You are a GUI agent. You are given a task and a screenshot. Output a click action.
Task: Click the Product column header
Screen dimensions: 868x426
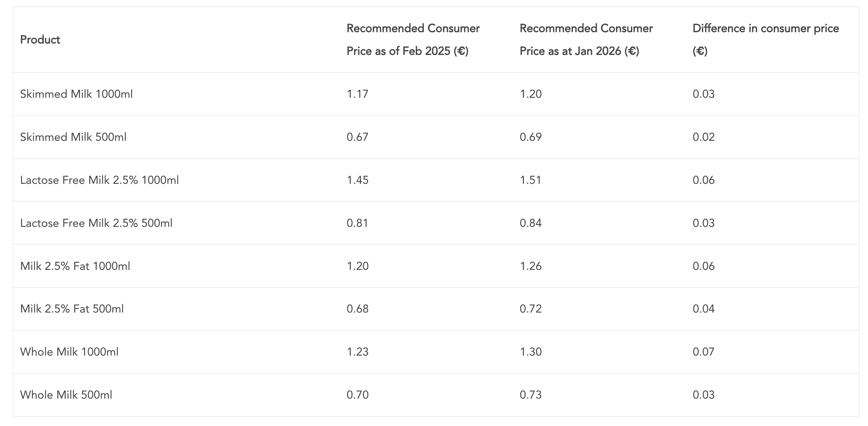tap(40, 40)
